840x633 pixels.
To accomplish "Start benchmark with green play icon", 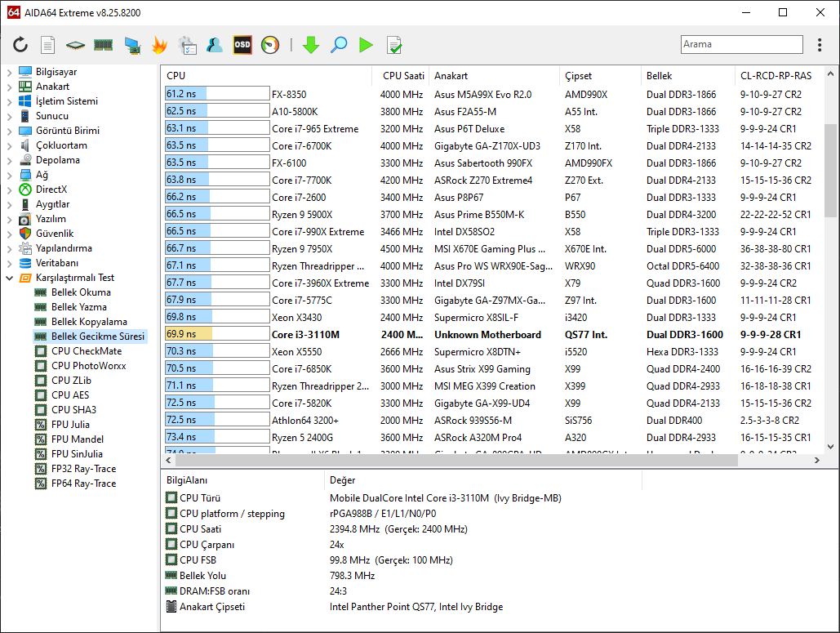I will pos(366,45).
